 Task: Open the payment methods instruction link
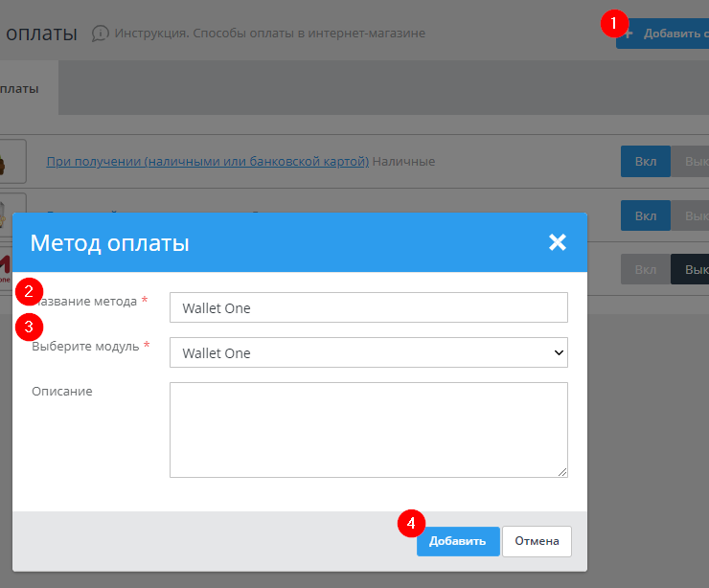[x=269, y=34]
